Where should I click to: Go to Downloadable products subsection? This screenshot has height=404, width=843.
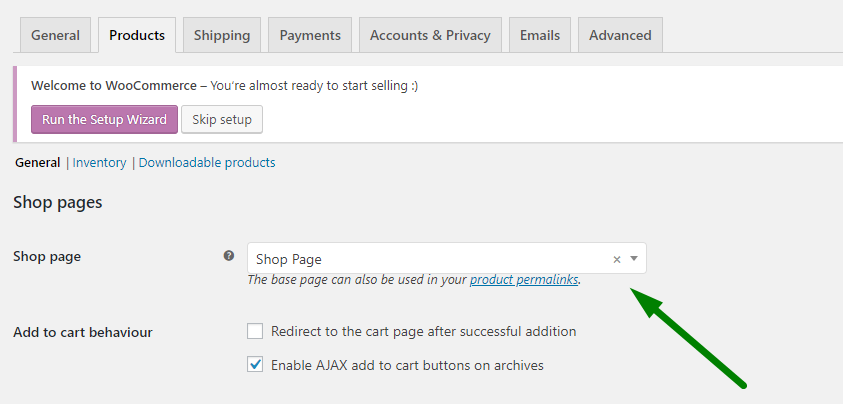point(207,163)
